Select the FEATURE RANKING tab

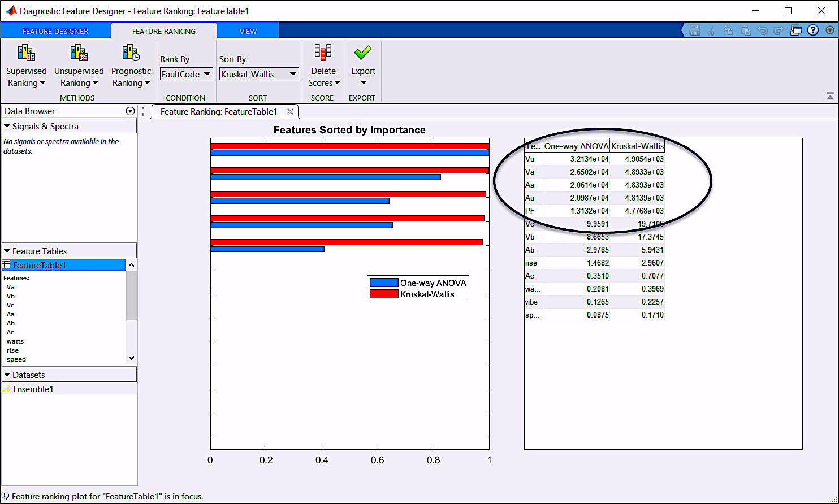pos(164,31)
